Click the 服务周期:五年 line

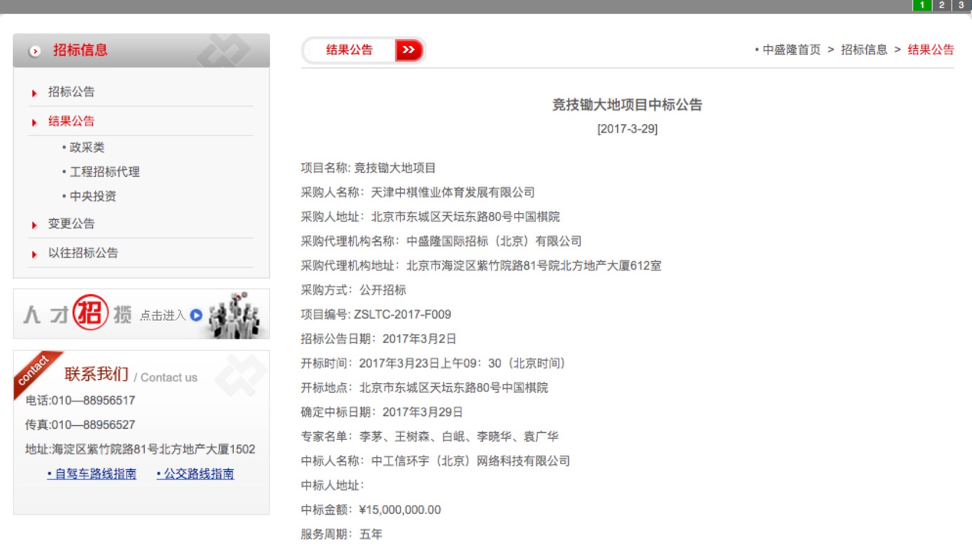pos(341,535)
